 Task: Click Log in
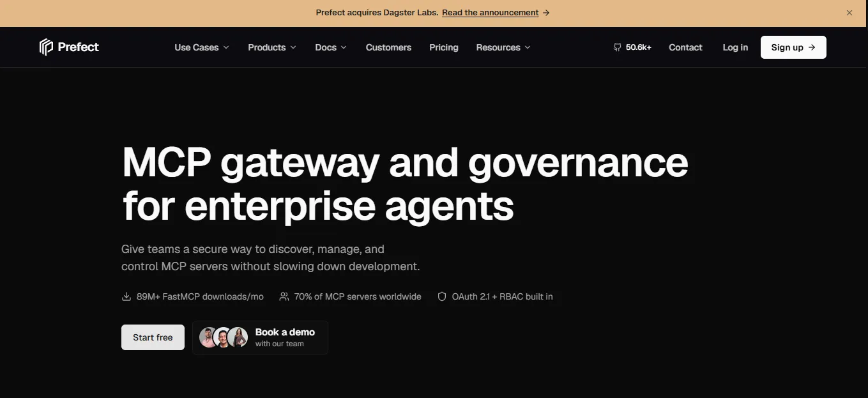click(x=735, y=47)
